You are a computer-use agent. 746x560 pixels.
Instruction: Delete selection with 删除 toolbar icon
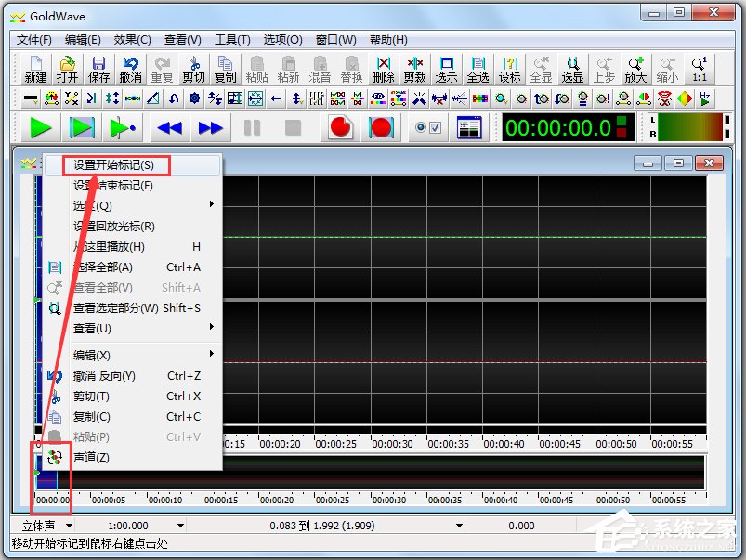click(383, 70)
